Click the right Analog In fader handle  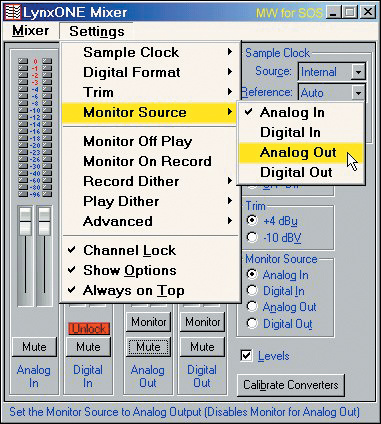click(x=45, y=221)
